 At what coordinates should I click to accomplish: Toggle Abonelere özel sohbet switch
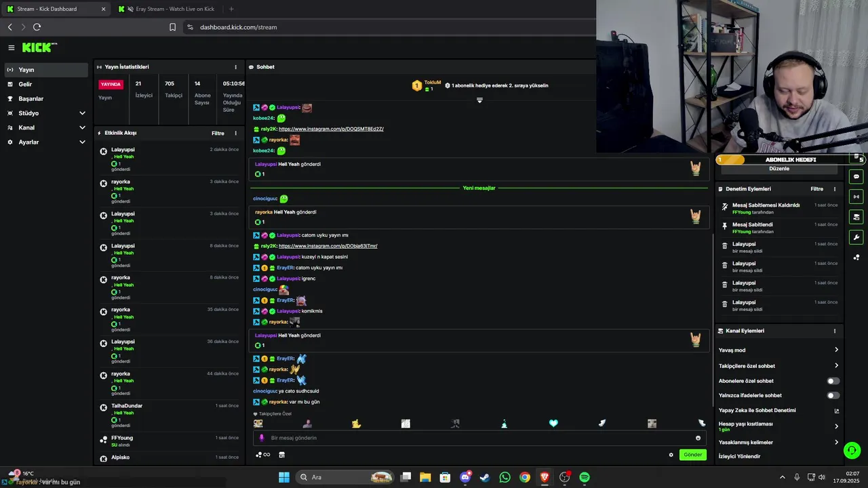(833, 381)
